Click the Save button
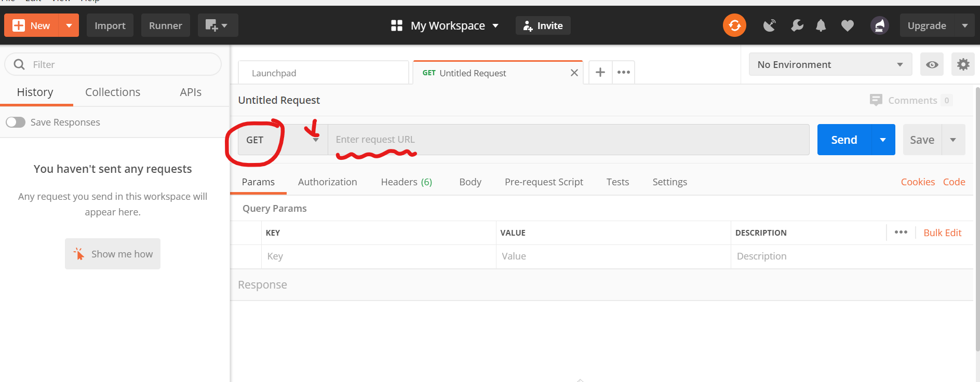Viewport: 980px width, 382px height. 922,140
